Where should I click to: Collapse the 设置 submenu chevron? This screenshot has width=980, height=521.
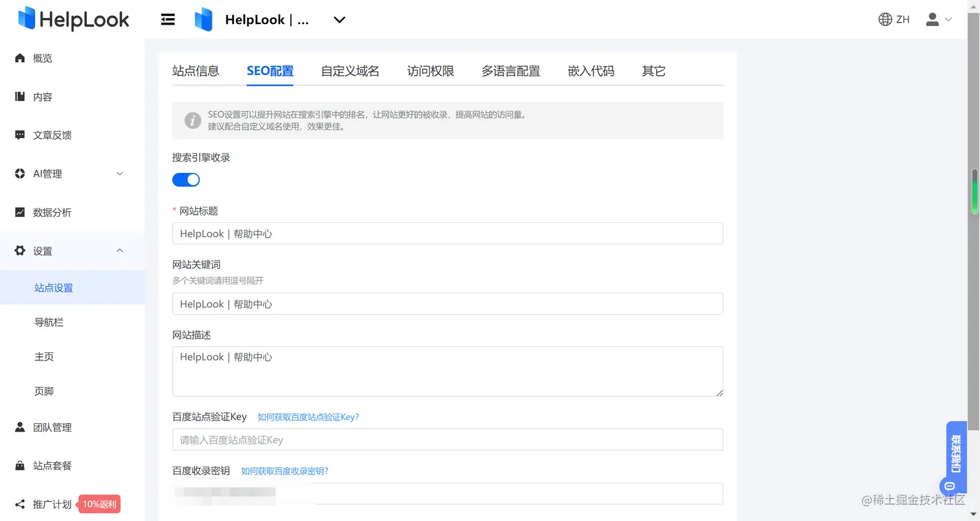tap(119, 251)
